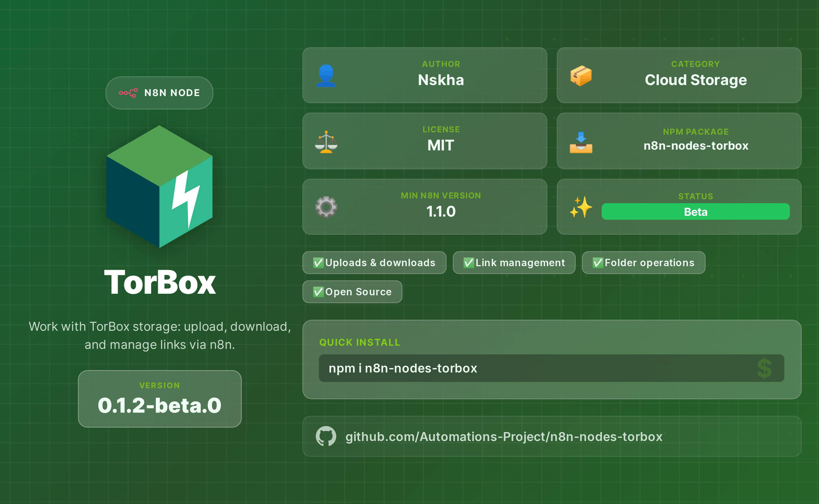Click the Folder operations checkmark

click(x=598, y=263)
